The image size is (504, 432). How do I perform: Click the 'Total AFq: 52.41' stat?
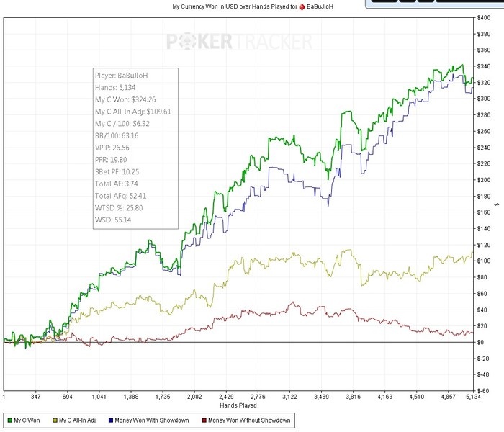120,196
